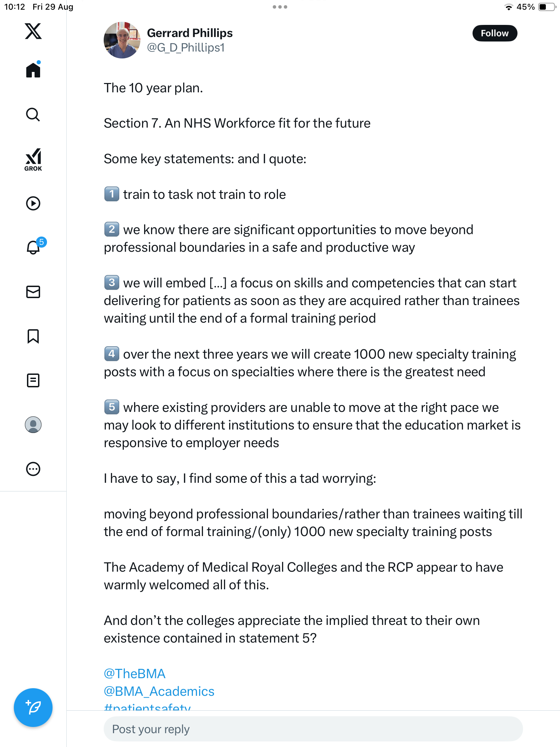The height and width of the screenshot is (747, 560).
Task: Tap the compose new post button
Action: tap(33, 708)
